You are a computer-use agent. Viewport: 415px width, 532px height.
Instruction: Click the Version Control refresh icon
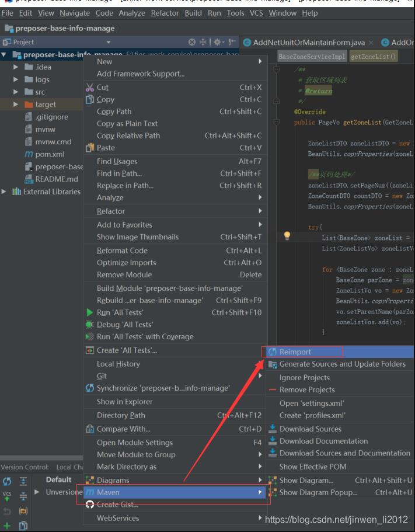point(7,481)
